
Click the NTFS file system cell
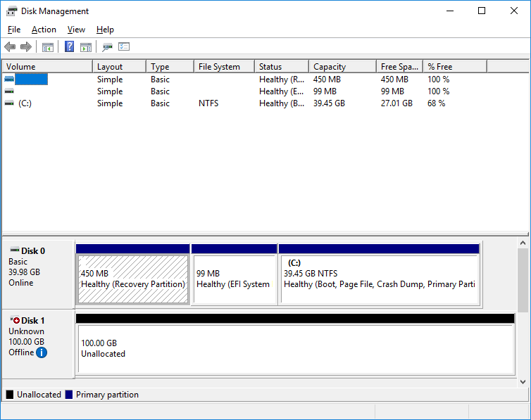point(208,103)
